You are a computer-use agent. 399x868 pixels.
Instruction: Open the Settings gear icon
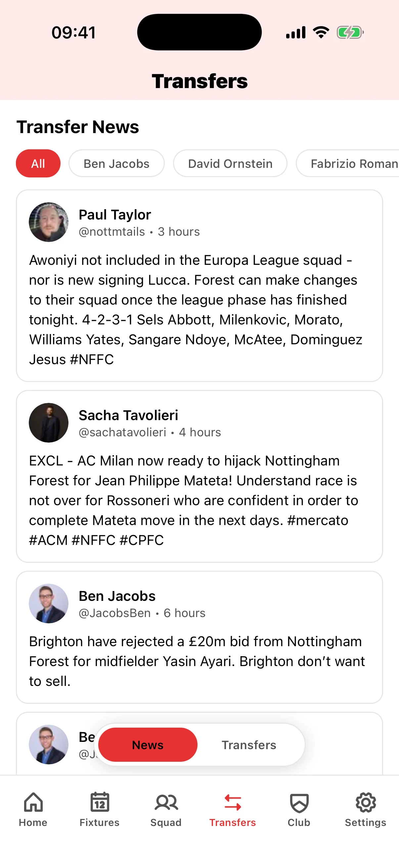[365, 803]
